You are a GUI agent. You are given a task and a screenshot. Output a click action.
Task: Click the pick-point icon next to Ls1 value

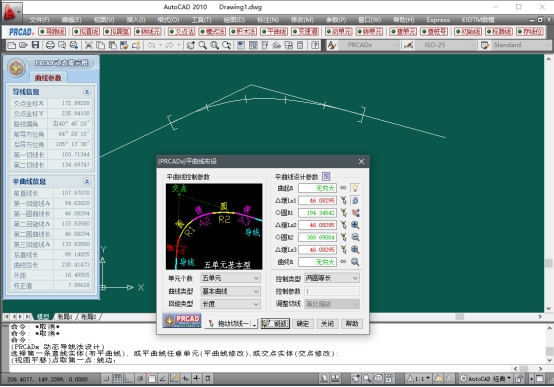(343, 200)
